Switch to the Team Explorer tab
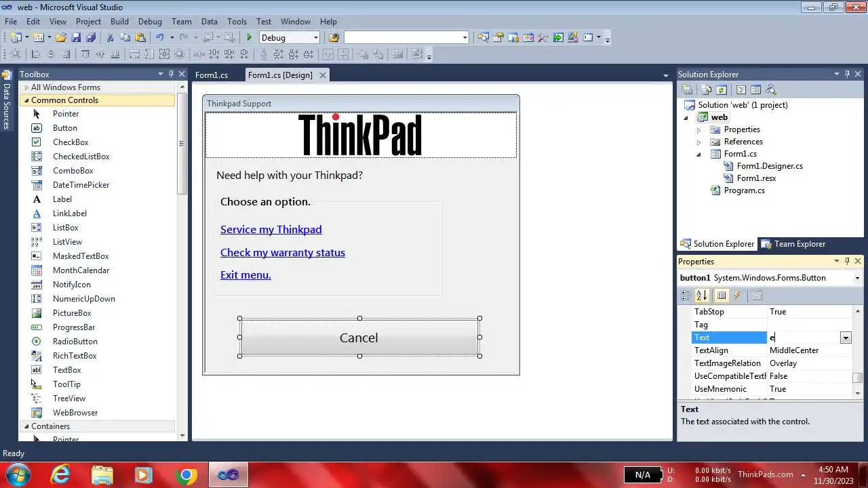The height and width of the screenshot is (488, 868). click(793, 244)
